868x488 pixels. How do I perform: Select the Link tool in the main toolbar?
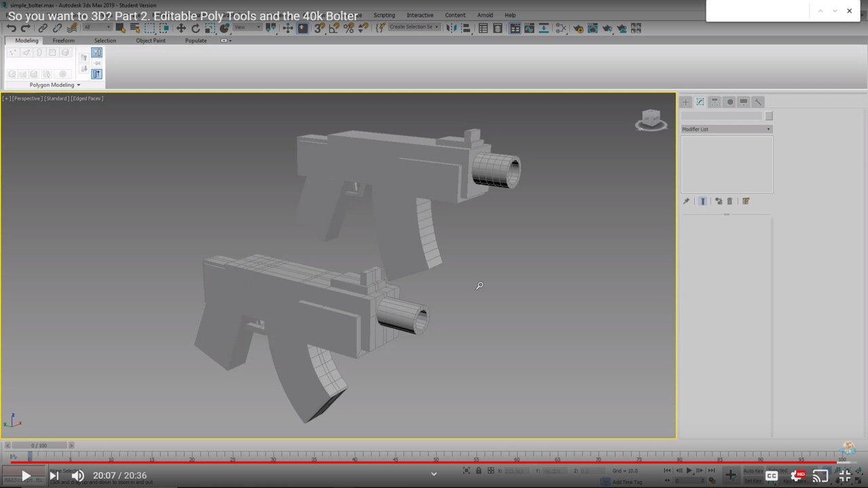pos(43,28)
